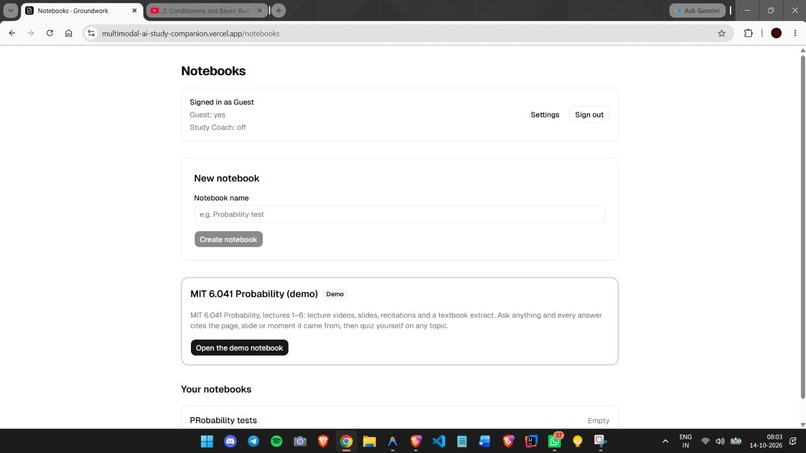The height and width of the screenshot is (453, 806).
Task: Click the Sign out button
Action: (589, 115)
